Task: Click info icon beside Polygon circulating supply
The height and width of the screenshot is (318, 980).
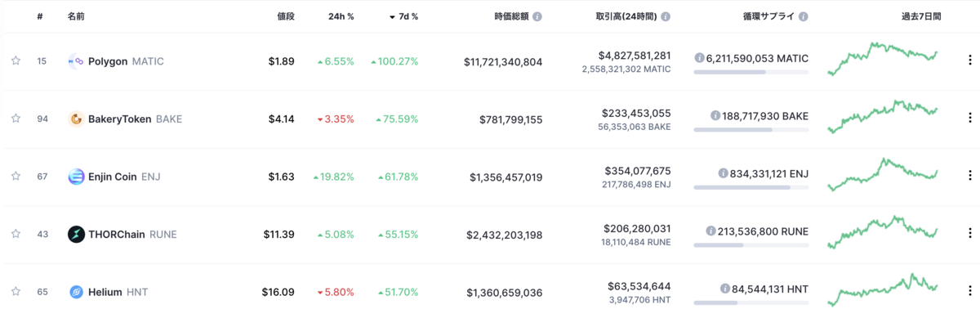Action: point(700,58)
